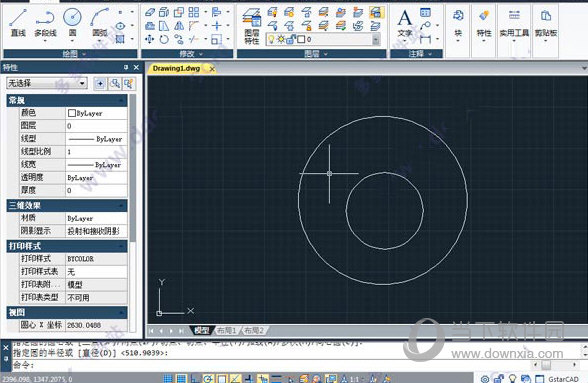Close the Properties (特性) palette
588x383 pixels.
(x=136, y=68)
